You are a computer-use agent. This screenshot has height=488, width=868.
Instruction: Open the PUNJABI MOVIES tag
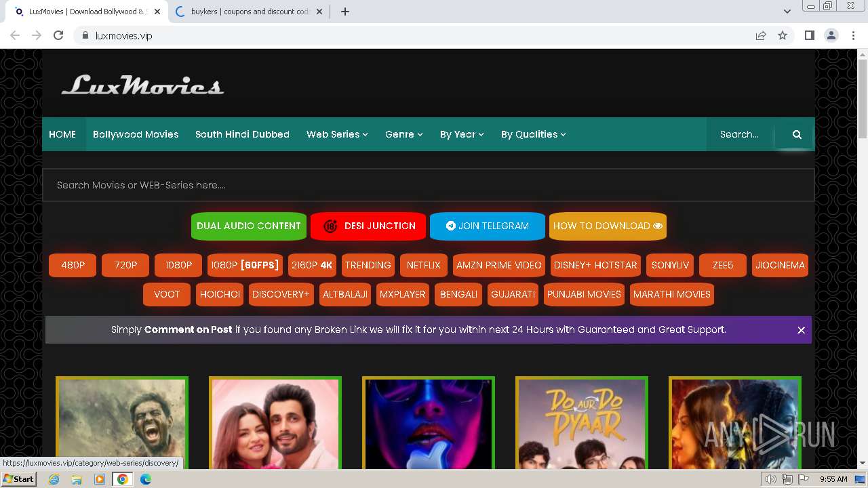point(585,294)
